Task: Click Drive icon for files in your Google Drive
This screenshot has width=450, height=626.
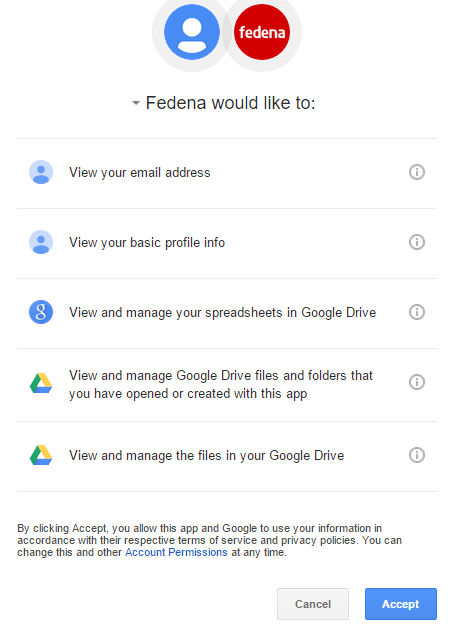Action: coord(41,455)
